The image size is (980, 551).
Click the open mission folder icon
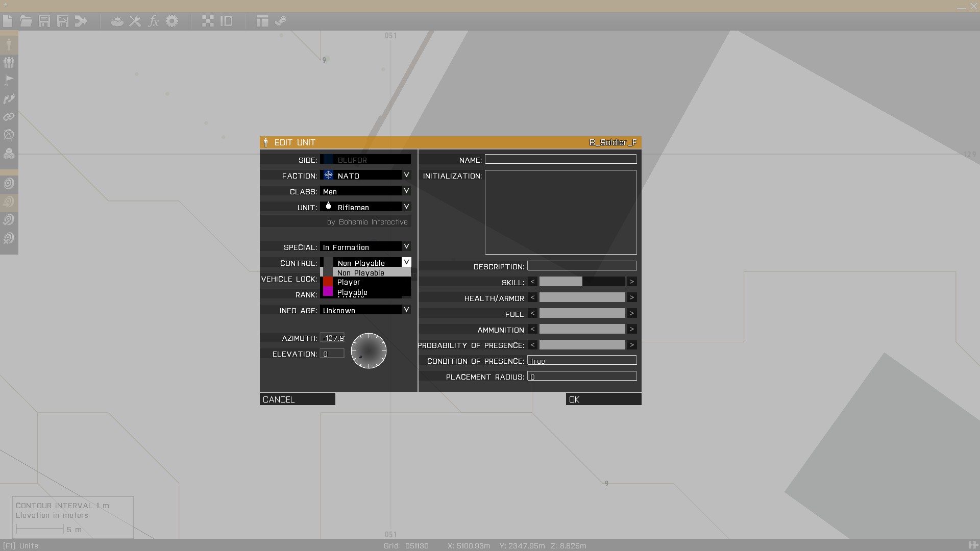26,21
